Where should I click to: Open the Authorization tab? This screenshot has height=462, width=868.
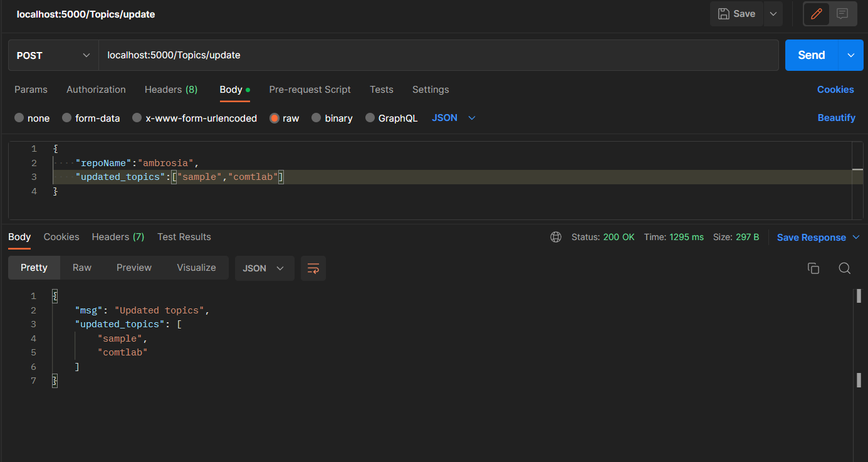point(96,90)
